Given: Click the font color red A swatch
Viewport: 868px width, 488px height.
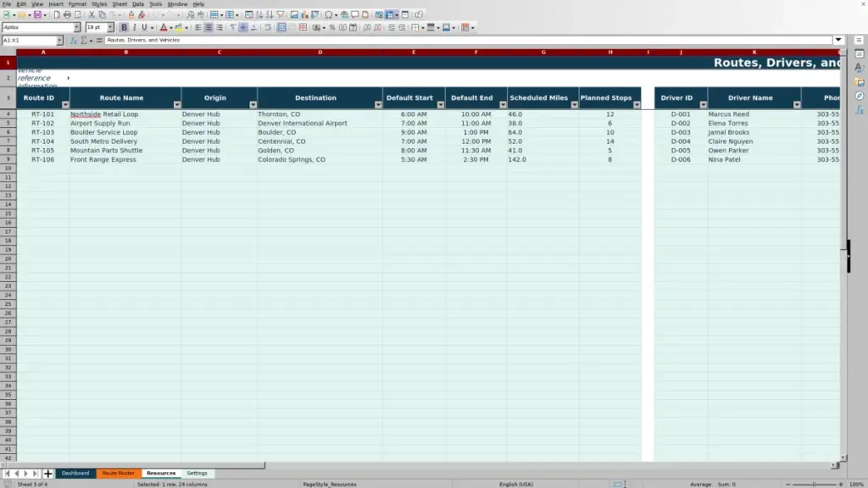Looking at the screenshot, I should point(164,28).
